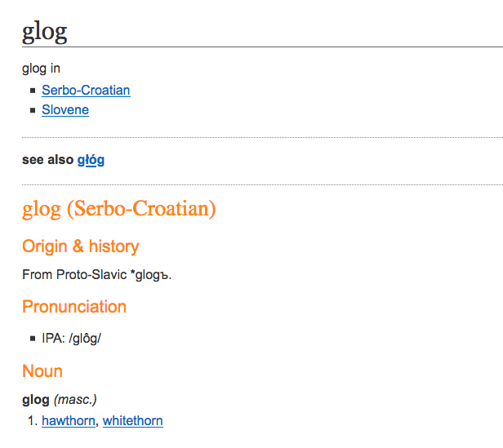Click the bullet beside Serbo-Croatian
This screenshot has height=448, width=503.
coord(33,91)
